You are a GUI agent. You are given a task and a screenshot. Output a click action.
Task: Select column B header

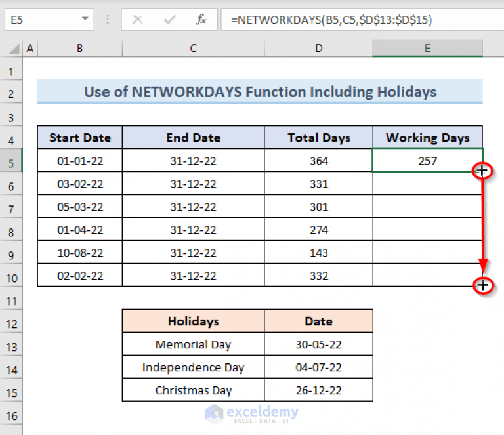click(x=79, y=49)
